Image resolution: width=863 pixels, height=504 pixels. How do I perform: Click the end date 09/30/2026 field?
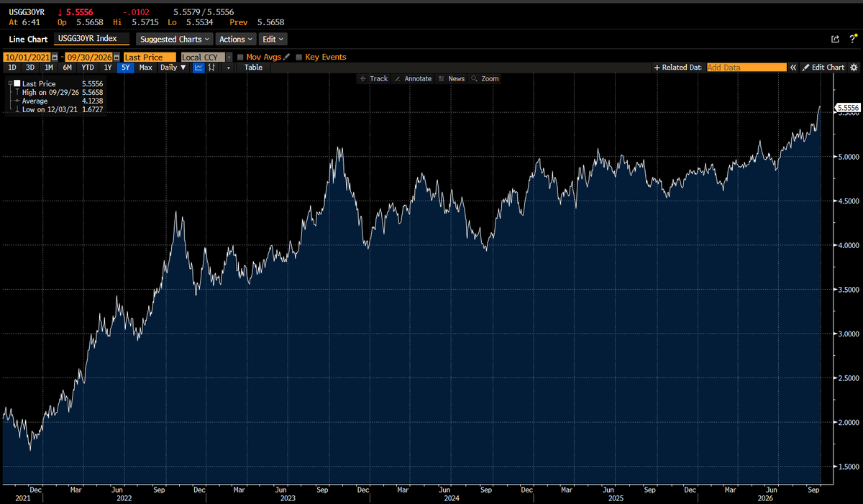point(88,57)
